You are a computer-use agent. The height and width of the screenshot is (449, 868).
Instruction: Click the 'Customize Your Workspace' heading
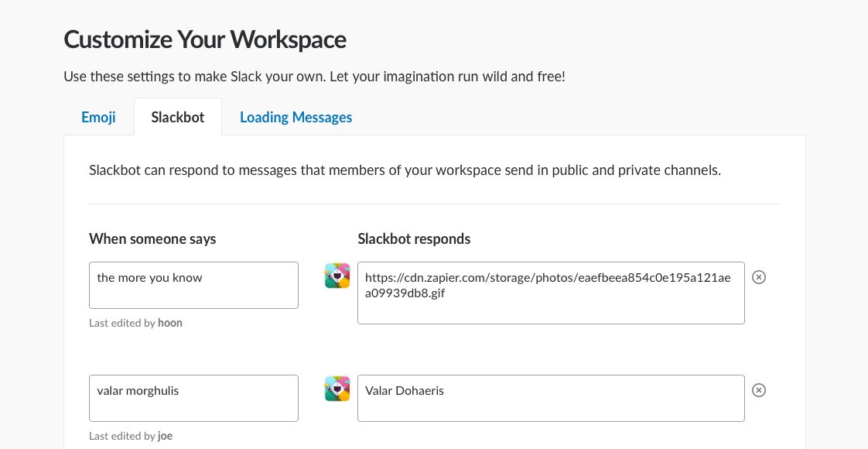point(205,39)
